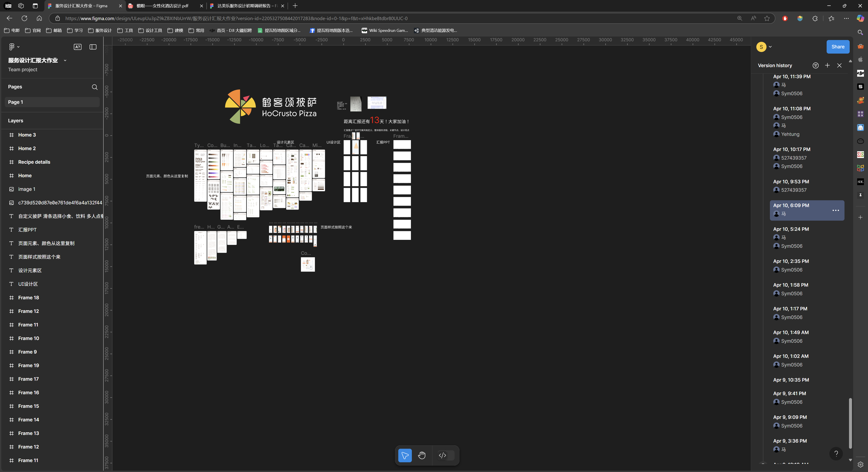Click the Share button
Screen dimensions: 868x472
pos(838,47)
